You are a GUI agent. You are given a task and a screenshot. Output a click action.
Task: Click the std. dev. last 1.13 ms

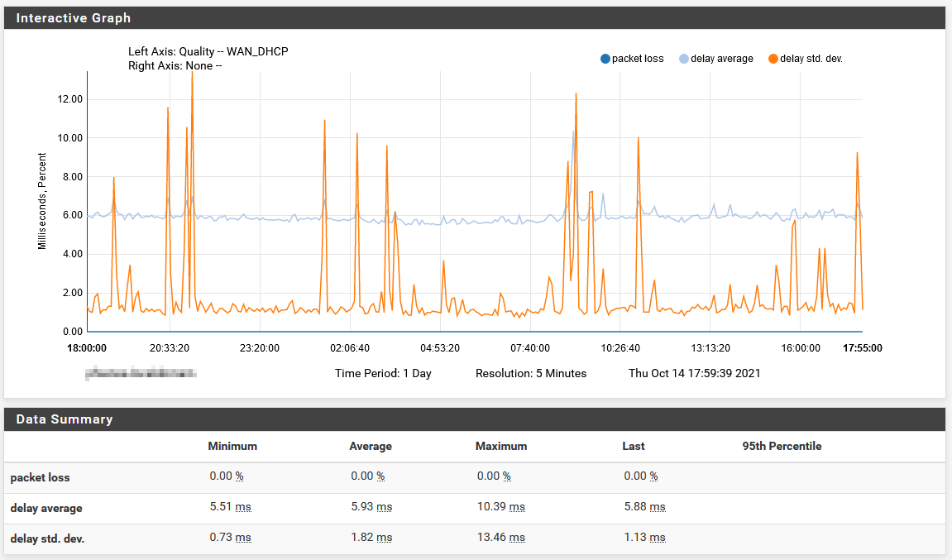pos(645,538)
